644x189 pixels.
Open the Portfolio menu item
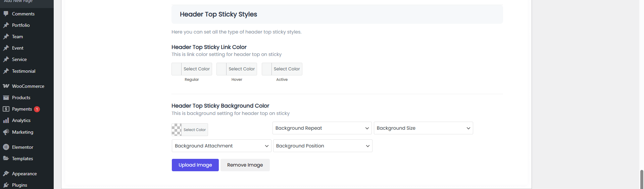[21, 25]
